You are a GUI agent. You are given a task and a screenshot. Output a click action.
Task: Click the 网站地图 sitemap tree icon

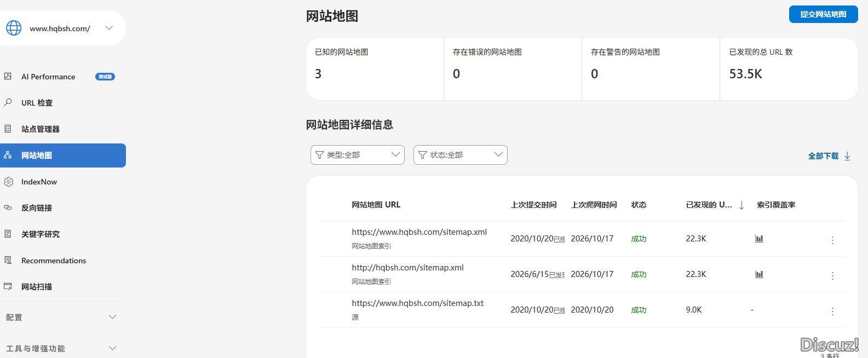(8, 155)
